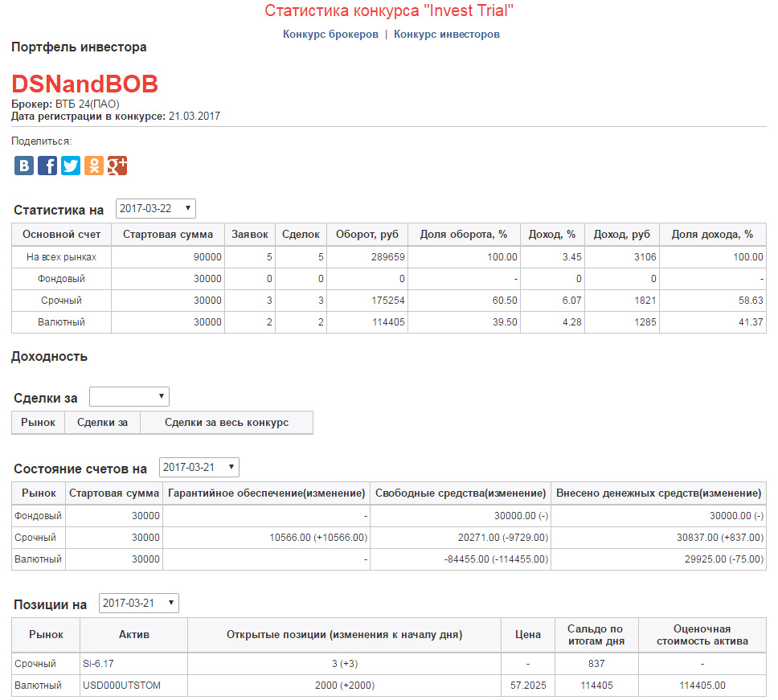Go to Конкурс инвесторов page
The height and width of the screenshot is (700, 778).
(446, 35)
